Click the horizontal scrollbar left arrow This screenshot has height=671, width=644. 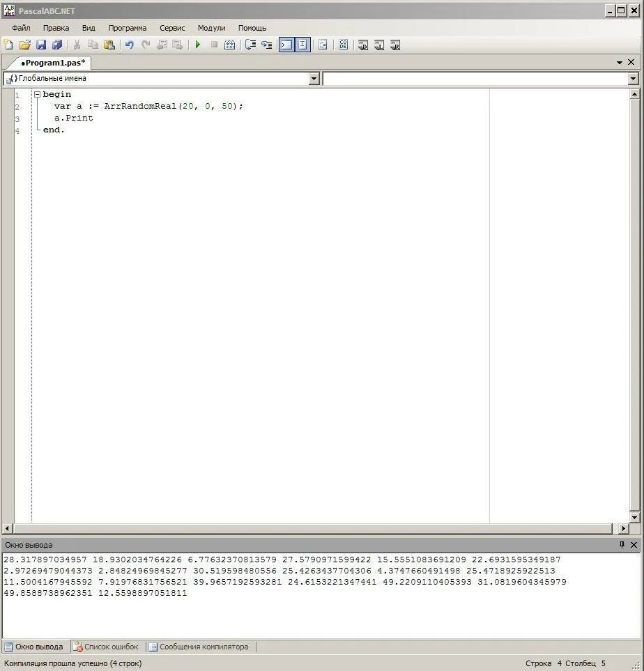7,528
